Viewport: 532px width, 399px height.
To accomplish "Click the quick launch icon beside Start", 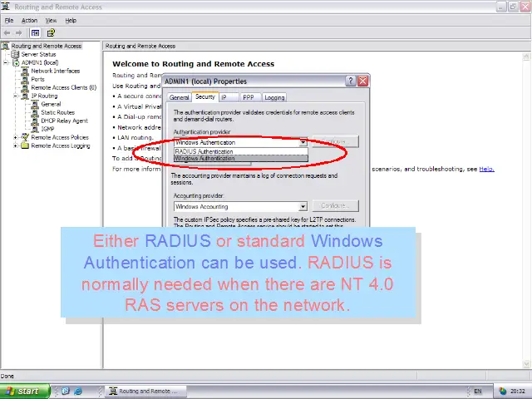I will [66, 391].
